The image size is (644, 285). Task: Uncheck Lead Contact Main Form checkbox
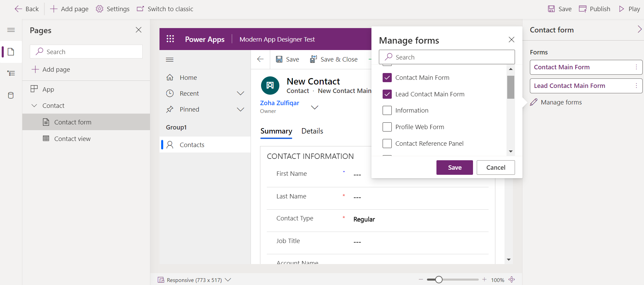pos(387,94)
